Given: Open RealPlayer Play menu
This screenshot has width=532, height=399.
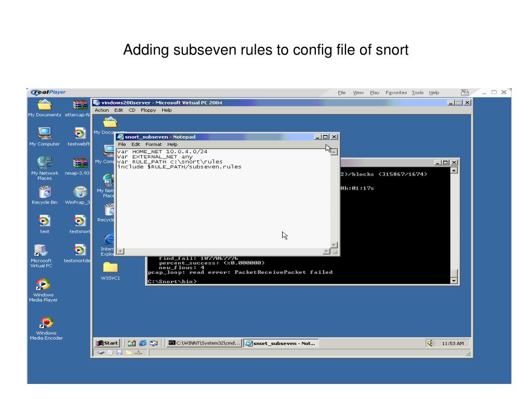Looking at the screenshot, I should 375,92.
